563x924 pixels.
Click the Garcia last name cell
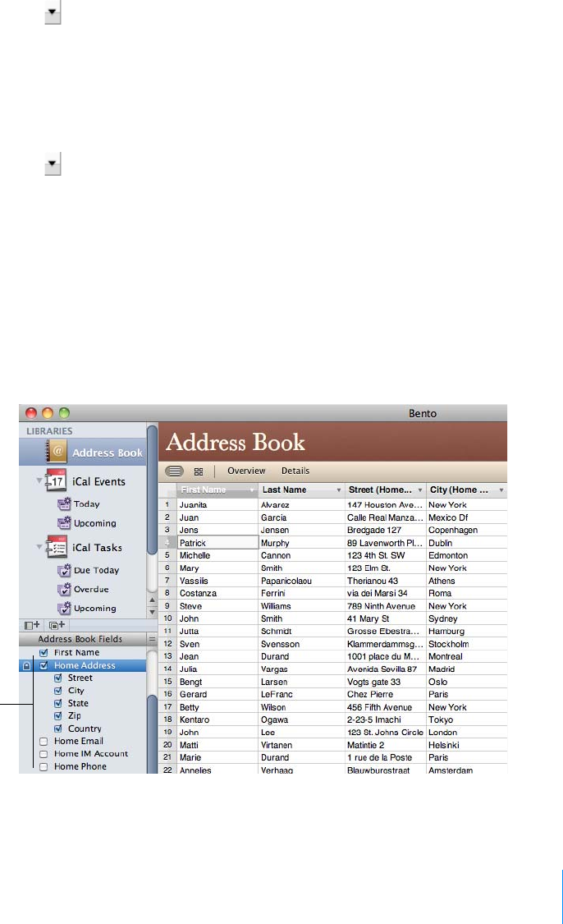coord(301,517)
